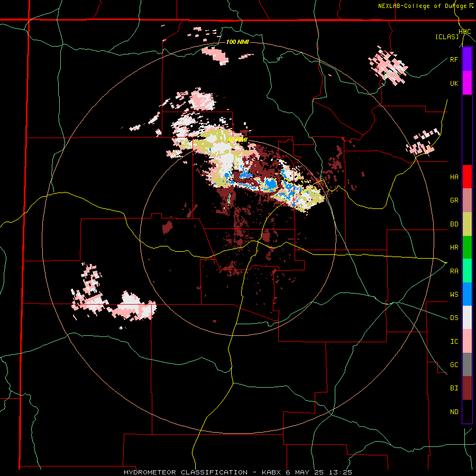Screen dimensions: 476x476
Task: Click the 13:25 timestamp
Action: (x=341, y=472)
